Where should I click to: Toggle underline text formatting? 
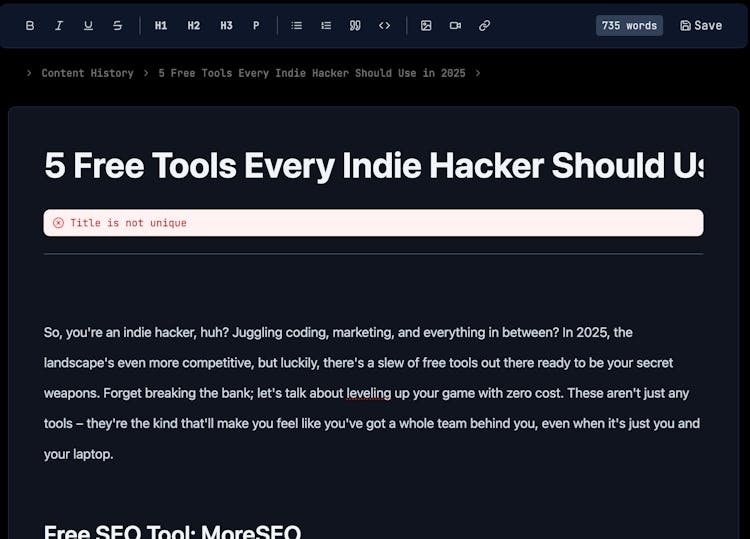point(88,26)
